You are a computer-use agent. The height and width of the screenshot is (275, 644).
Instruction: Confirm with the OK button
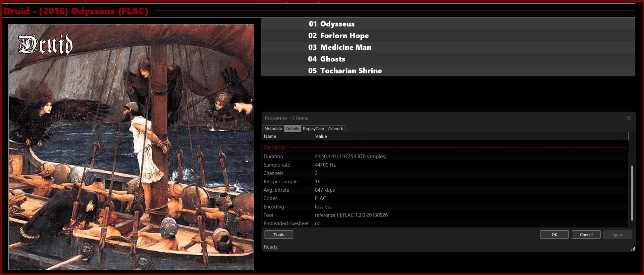pyautogui.click(x=554, y=235)
